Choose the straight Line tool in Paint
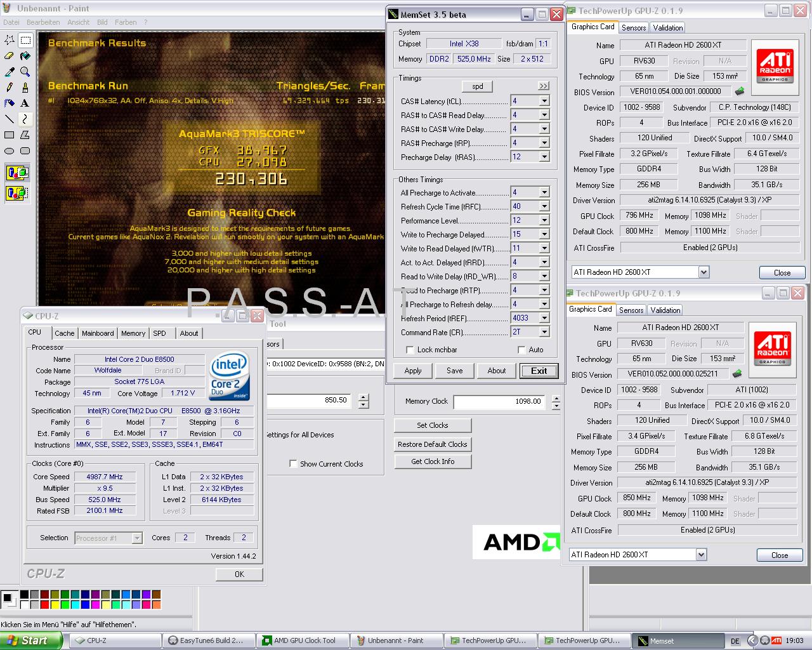Image resolution: width=812 pixels, height=650 pixels. pos(10,119)
